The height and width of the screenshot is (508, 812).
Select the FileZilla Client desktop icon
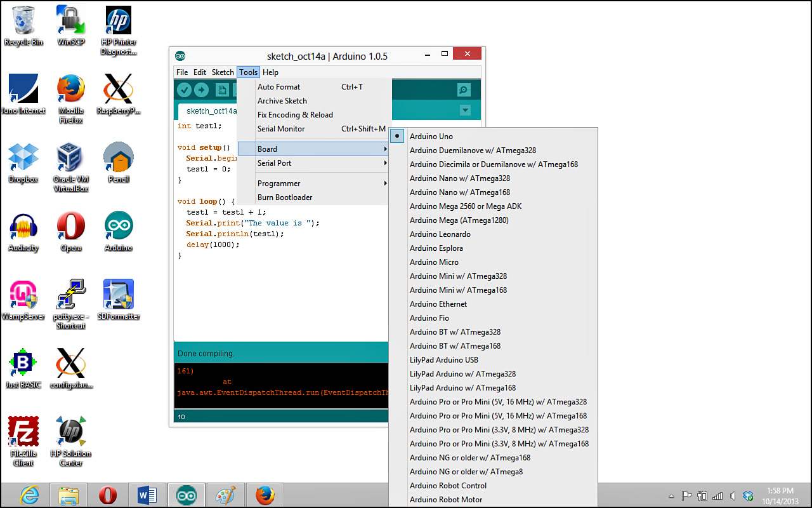(x=23, y=441)
